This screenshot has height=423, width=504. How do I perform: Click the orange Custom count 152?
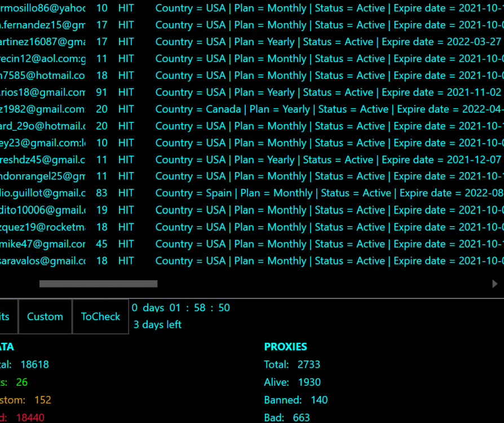tap(43, 399)
